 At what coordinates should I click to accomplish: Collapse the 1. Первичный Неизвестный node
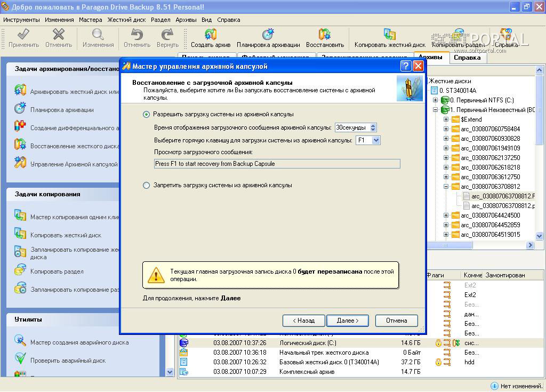(x=435, y=110)
